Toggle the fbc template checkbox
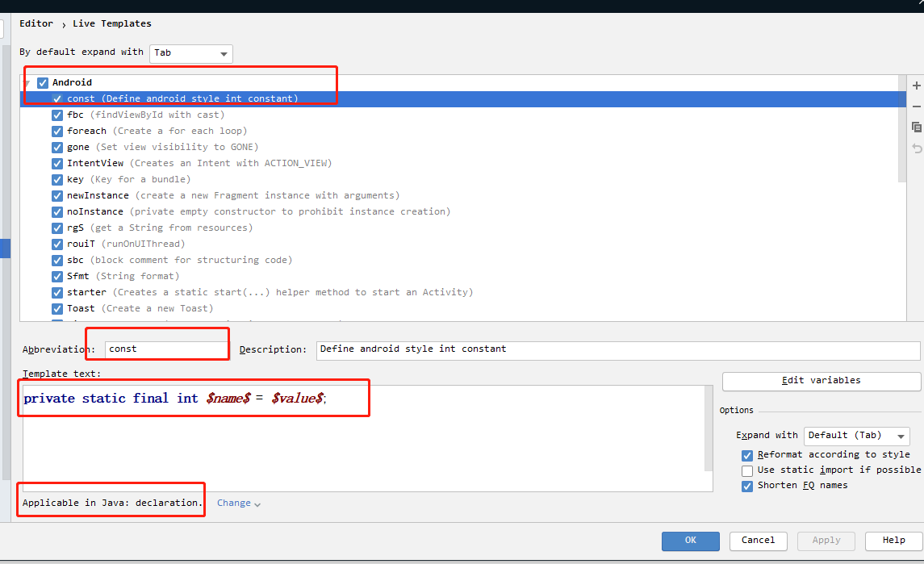Viewport: 924px width, 564px height. (x=57, y=115)
